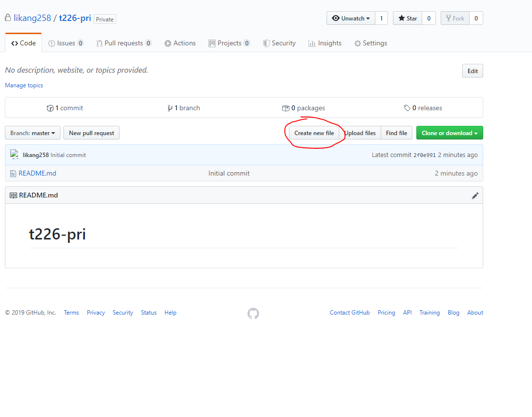
Task: Click API link in footer
Action: pyautogui.click(x=408, y=313)
